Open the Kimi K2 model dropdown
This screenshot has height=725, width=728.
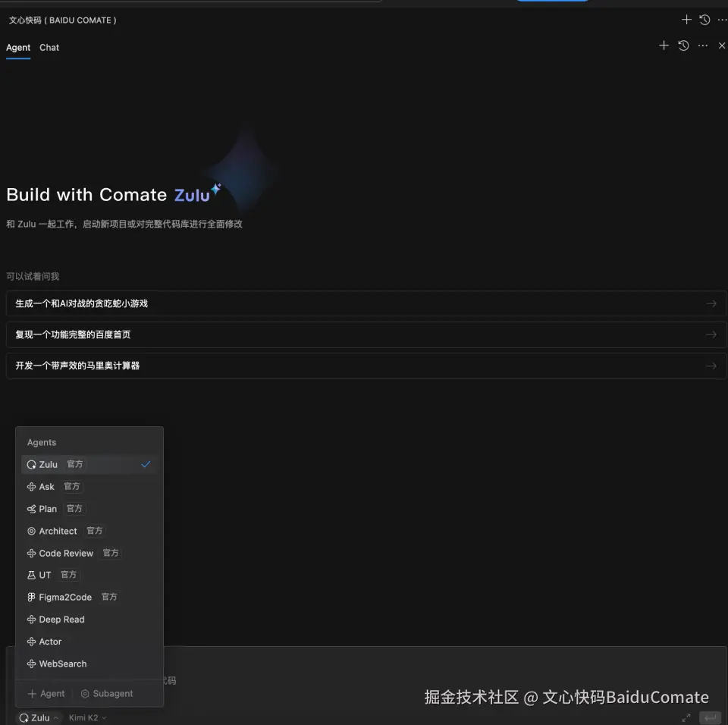coord(88,718)
